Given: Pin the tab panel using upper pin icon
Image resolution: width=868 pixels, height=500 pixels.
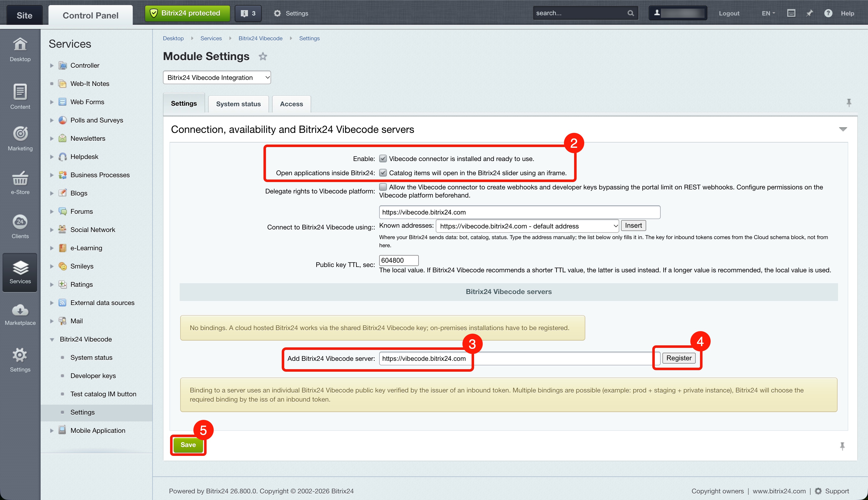Looking at the screenshot, I should tap(849, 103).
